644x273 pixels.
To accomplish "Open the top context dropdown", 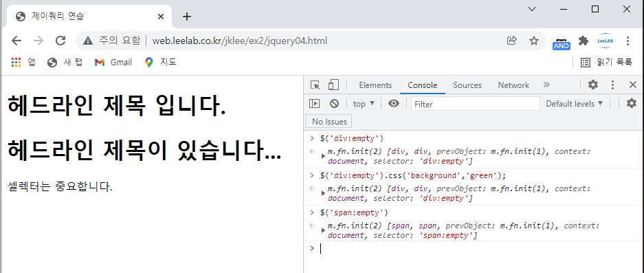I will point(364,104).
